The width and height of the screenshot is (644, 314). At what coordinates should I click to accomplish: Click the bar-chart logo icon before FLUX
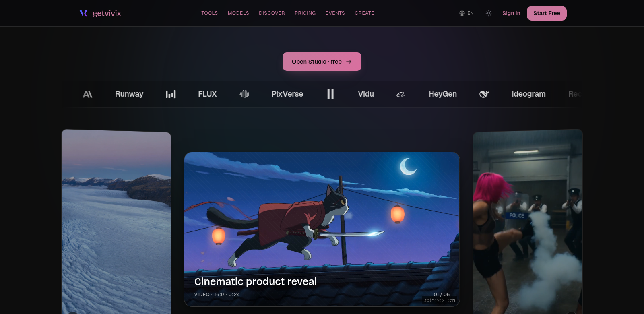point(171,94)
